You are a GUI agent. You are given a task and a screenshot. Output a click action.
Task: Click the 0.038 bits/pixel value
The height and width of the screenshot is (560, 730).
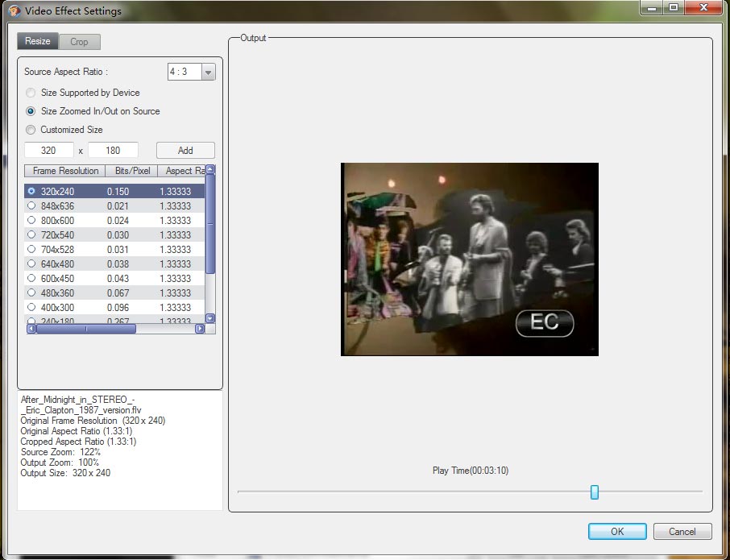(118, 264)
